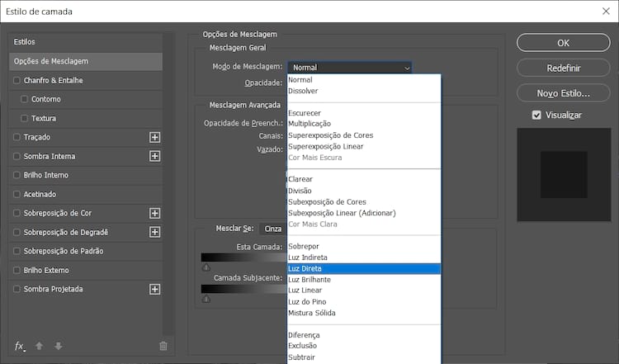Choose Divisão blend mode
Screen dimensions: 619x364
click(x=364, y=191)
